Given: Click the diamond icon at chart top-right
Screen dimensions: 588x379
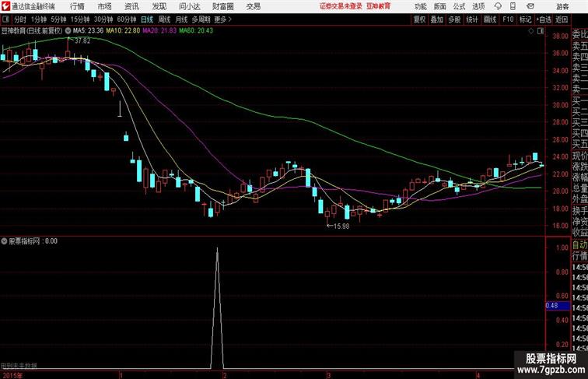Looking at the screenshot, I should click(531, 32).
